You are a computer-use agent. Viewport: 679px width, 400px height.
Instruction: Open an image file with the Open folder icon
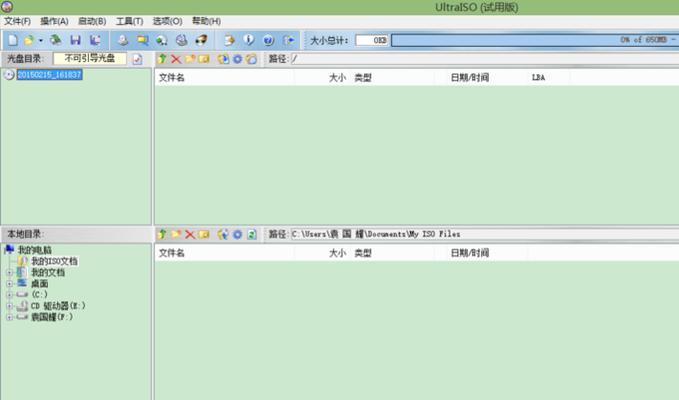tap(29, 40)
